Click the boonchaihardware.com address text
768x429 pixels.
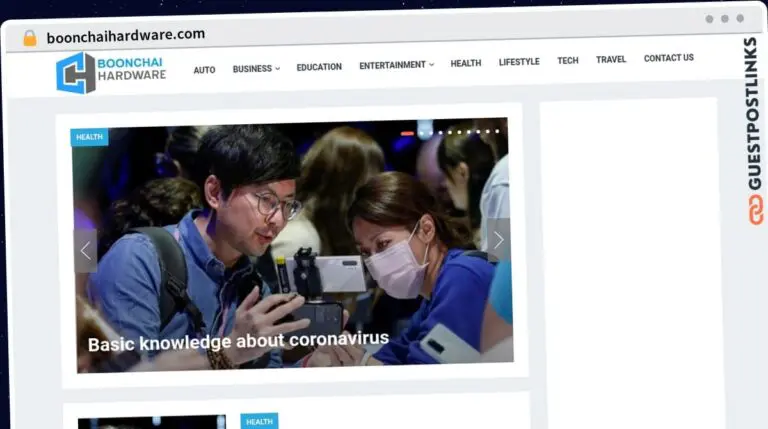point(126,35)
